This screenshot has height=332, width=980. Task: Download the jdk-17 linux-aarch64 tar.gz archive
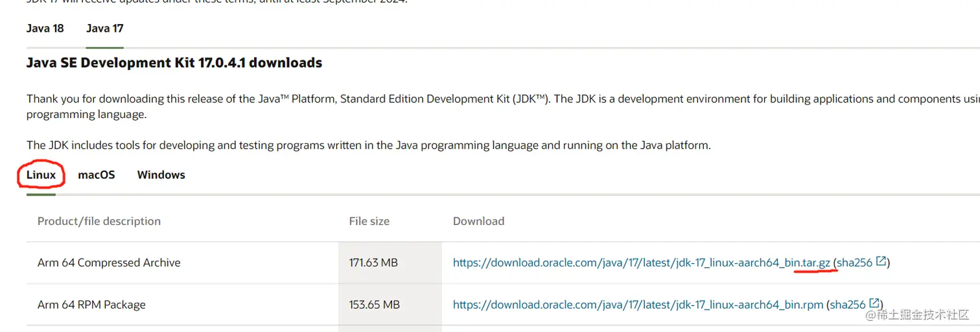642,263
